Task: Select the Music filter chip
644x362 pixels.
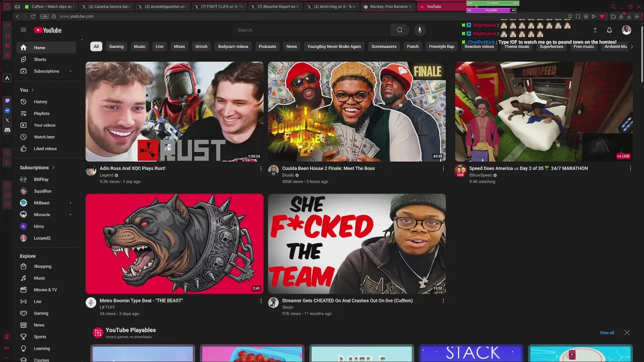Action: [139, 46]
